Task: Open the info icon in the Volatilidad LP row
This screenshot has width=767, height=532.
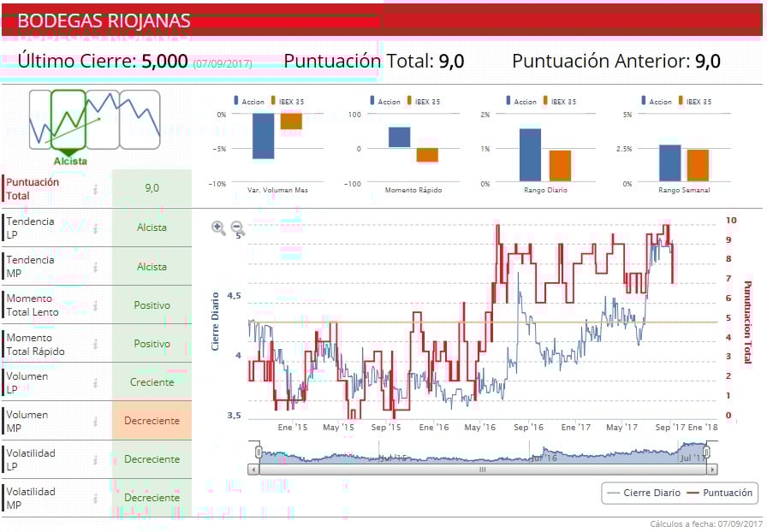Action: pyautogui.click(x=96, y=459)
